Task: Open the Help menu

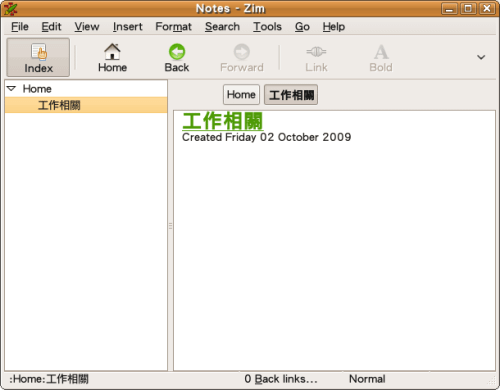Action: (x=333, y=27)
